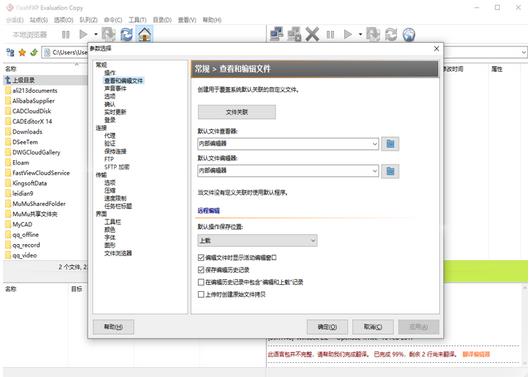Select 操作 in settings tree
The height and width of the screenshot is (377, 530).
110,73
